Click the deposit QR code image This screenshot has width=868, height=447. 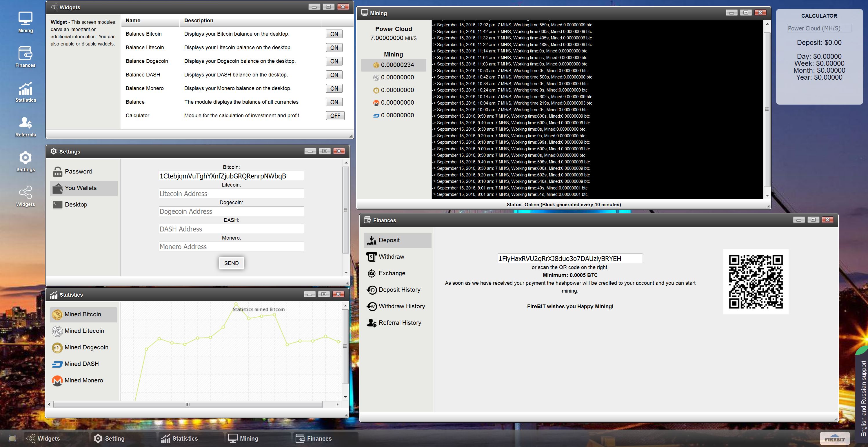pos(756,282)
